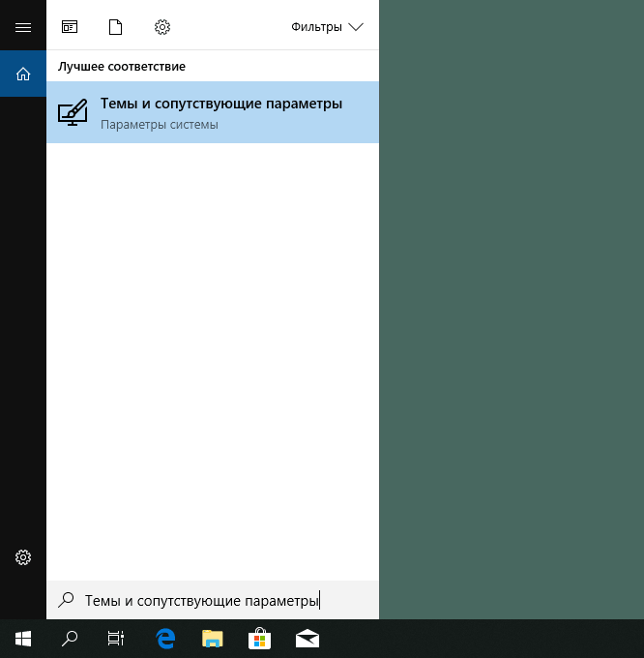
Task: Open Task View on taskbar
Action: click(x=116, y=639)
